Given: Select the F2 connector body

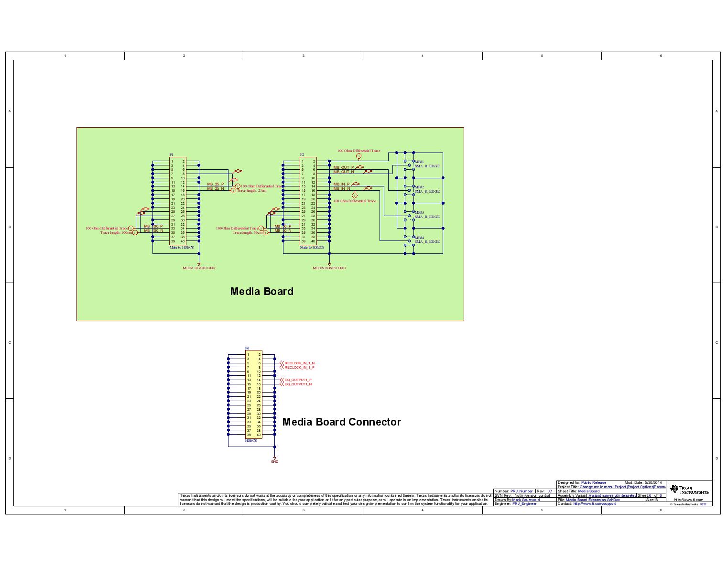Looking at the screenshot, I should tap(308, 201).
